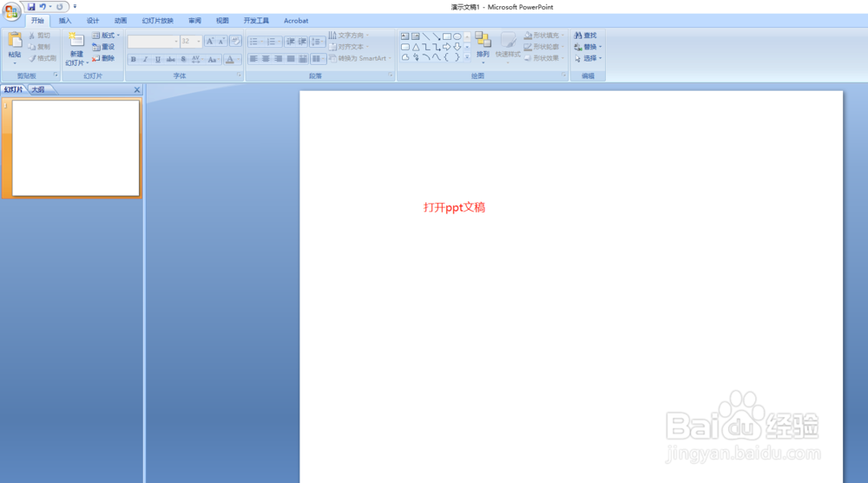Image resolution: width=868 pixels, height=483 pixels.
Task: Redo the last action in Quick Access
Action: (59, 7)
